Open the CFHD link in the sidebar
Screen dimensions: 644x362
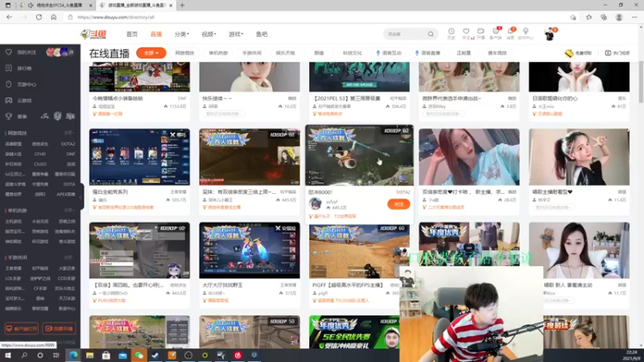pyautogui.click(x=39, y=154)
